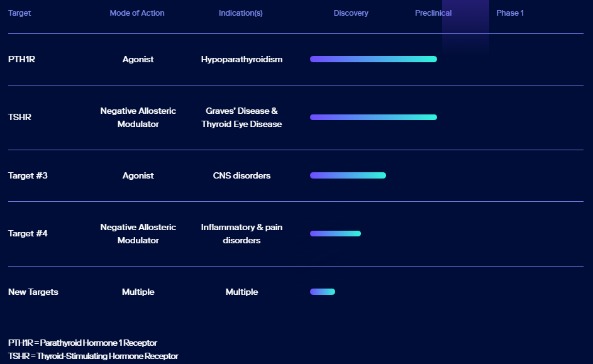Click the PTH1R target name

click(x=21, y=59)
